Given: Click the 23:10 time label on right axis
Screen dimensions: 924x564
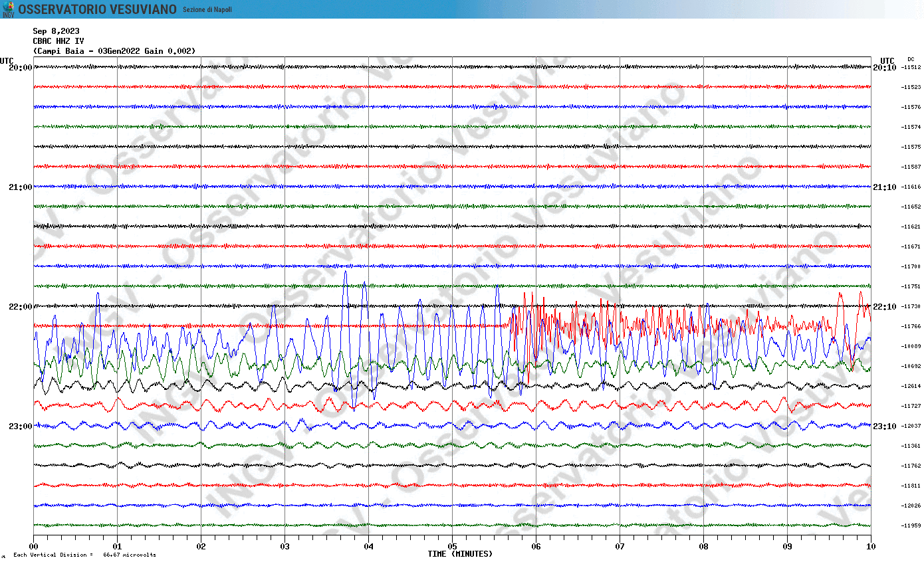Looking at the screenshot, I should coord(885,426).
